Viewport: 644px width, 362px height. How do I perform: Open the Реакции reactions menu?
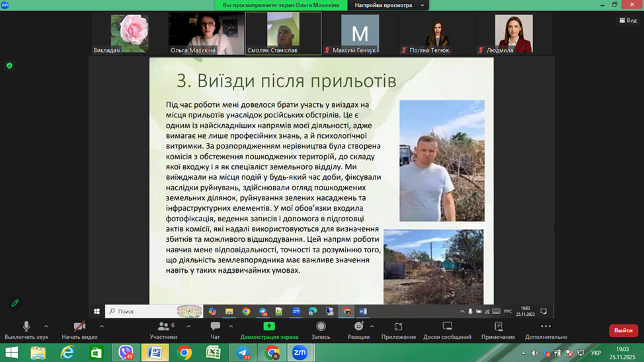point(358,330)
